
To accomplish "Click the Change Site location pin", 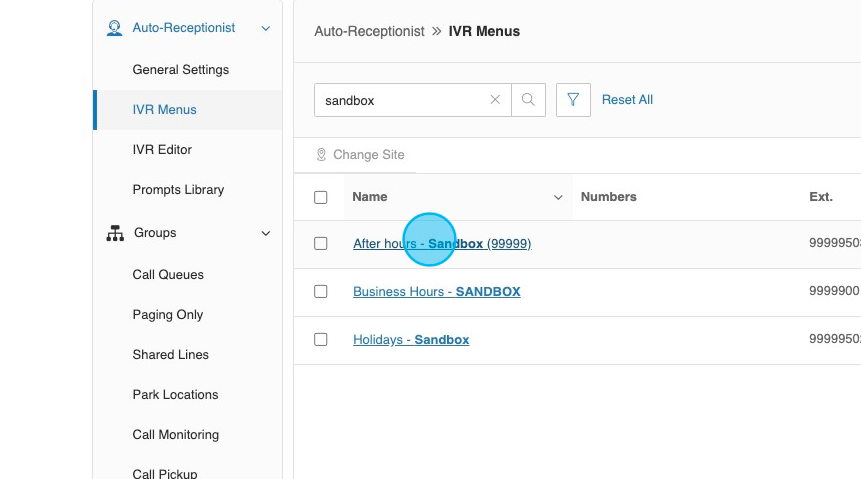I will tap(321, 155).
